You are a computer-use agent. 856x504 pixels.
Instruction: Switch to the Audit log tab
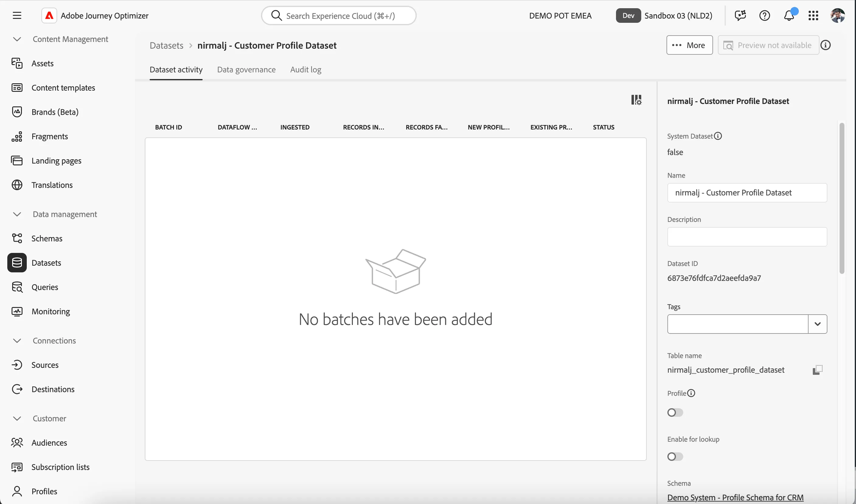[x=305, y=70]
